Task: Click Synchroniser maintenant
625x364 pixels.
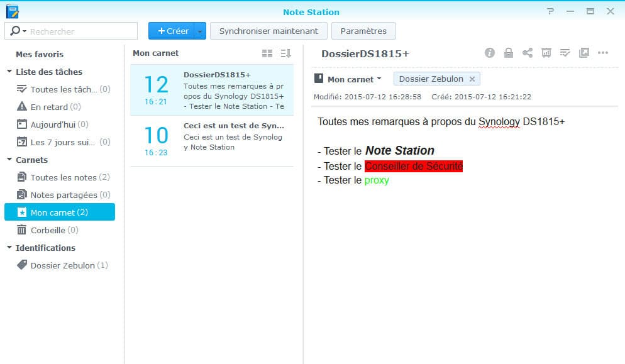Action: coord(268,31)
